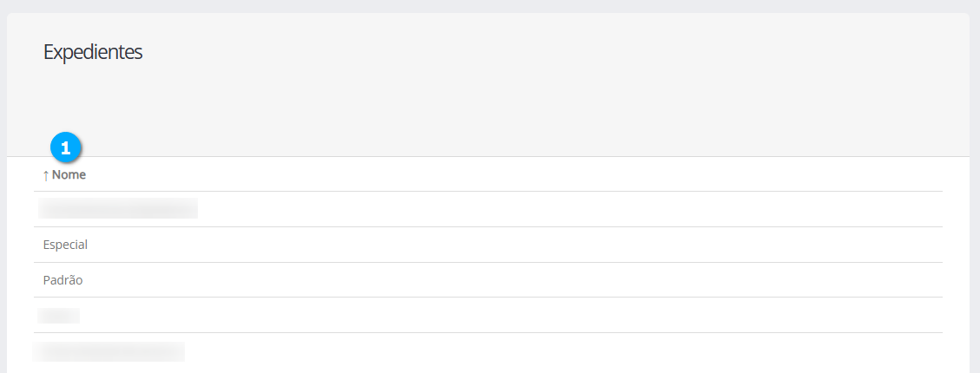Image resolution: width=980 pixels, height=373 pixels.
Task: Click the divider line below Padrão row
Action: click(488, 298)
